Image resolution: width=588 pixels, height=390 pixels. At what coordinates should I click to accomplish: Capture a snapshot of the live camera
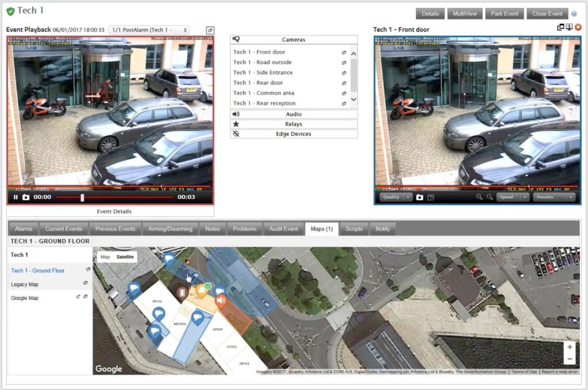[x=420, y=197]
